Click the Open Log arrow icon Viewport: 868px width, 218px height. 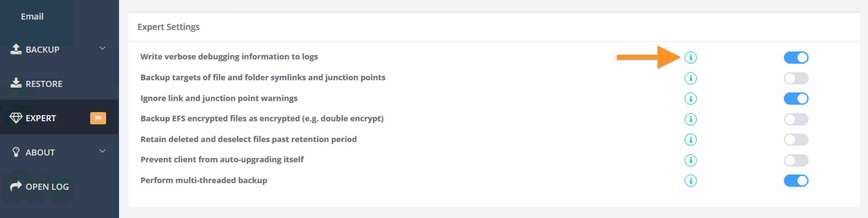[x=16, y=186]
